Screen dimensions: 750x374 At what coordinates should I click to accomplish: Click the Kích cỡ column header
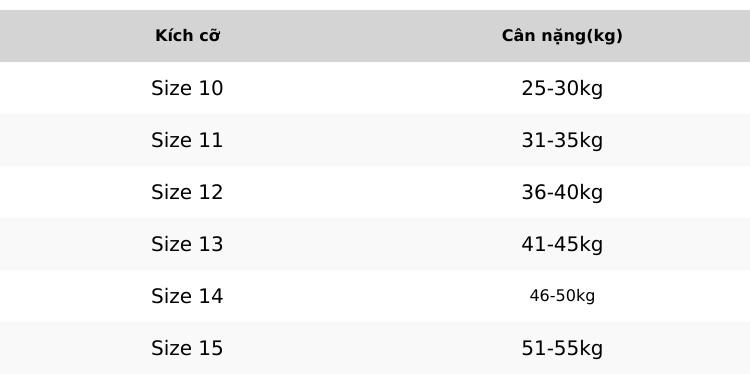pos(188,36)
